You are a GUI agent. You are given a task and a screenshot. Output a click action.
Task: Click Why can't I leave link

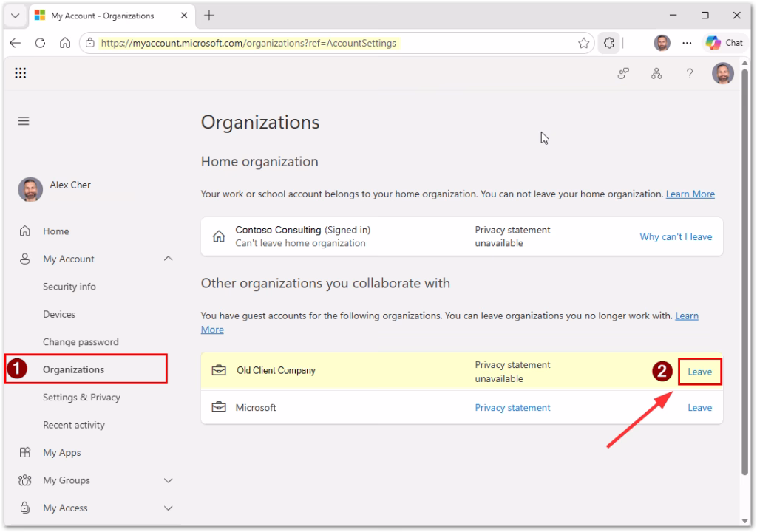tap(676, 236)
